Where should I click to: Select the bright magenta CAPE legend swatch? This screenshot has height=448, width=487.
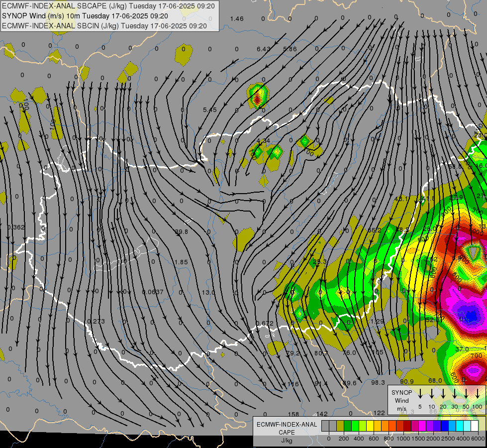pos(422,426)
